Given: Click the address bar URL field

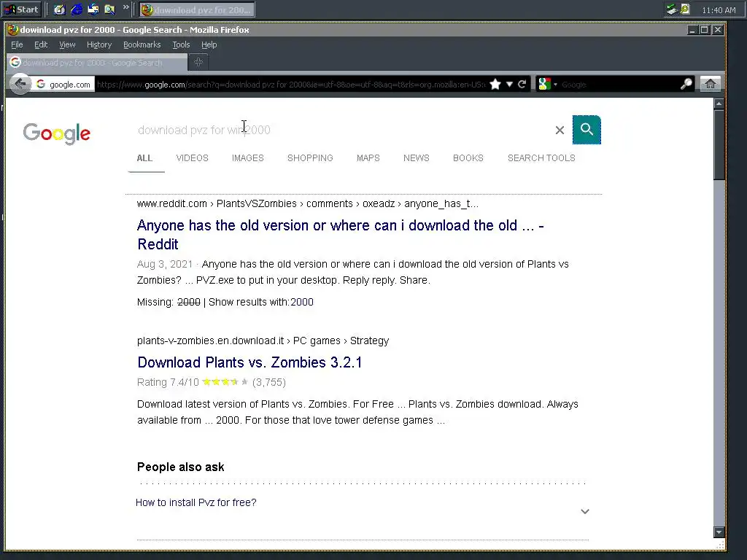Looking at the screenshot, I should [290, 85].
